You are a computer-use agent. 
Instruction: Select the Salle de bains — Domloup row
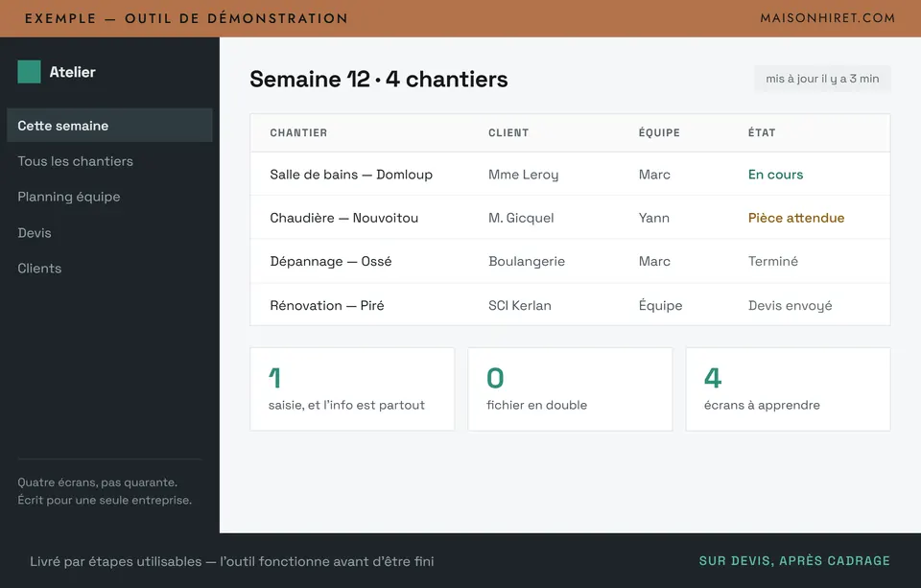(x=570, y=175)
